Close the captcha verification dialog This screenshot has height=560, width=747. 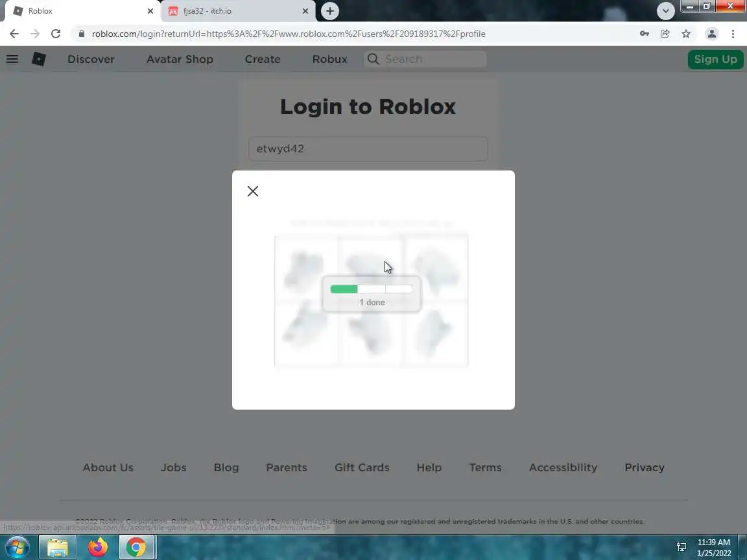click(x=253, y=191)
